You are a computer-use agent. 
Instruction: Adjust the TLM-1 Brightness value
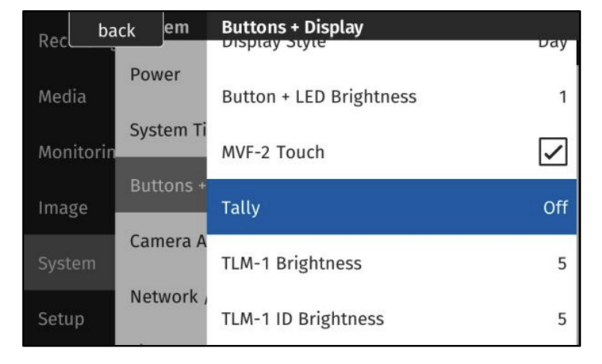pyautogui.click(x=391, y=263)
